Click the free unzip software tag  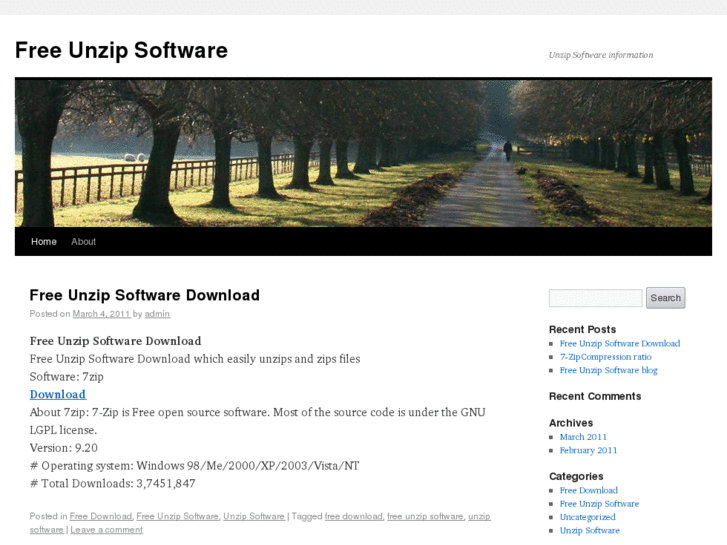click(x=425, y=516)
